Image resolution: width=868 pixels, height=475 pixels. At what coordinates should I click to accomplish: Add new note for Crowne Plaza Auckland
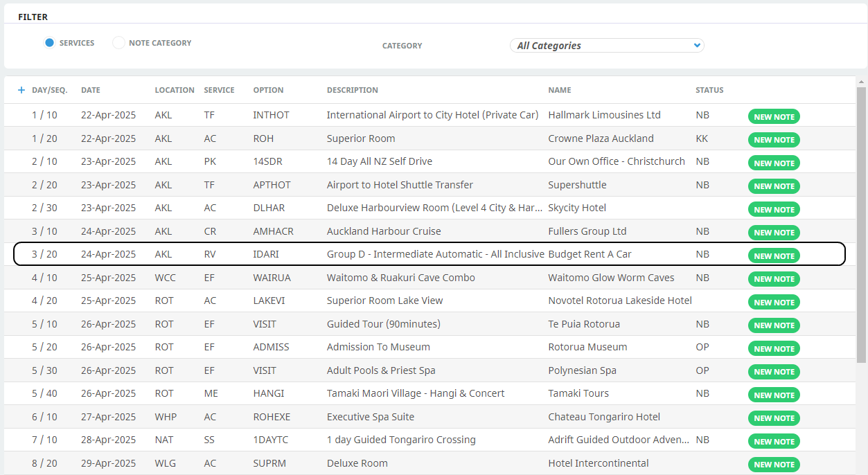pyautogui.click(x=774, y=140)
